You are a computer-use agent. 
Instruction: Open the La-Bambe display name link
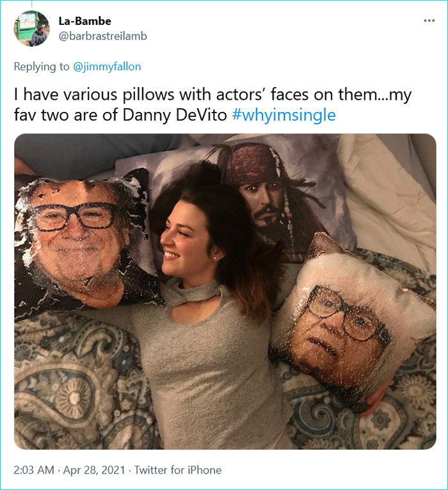coord(84,22)
